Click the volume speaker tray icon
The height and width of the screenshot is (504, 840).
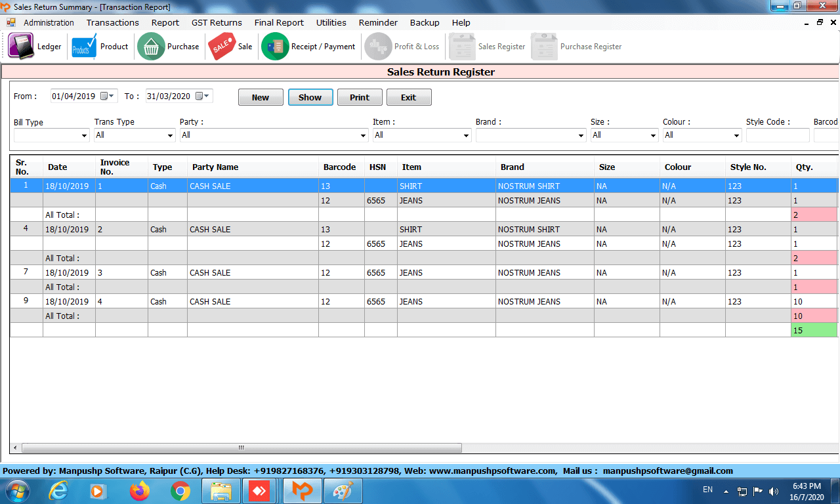(774, 491)
